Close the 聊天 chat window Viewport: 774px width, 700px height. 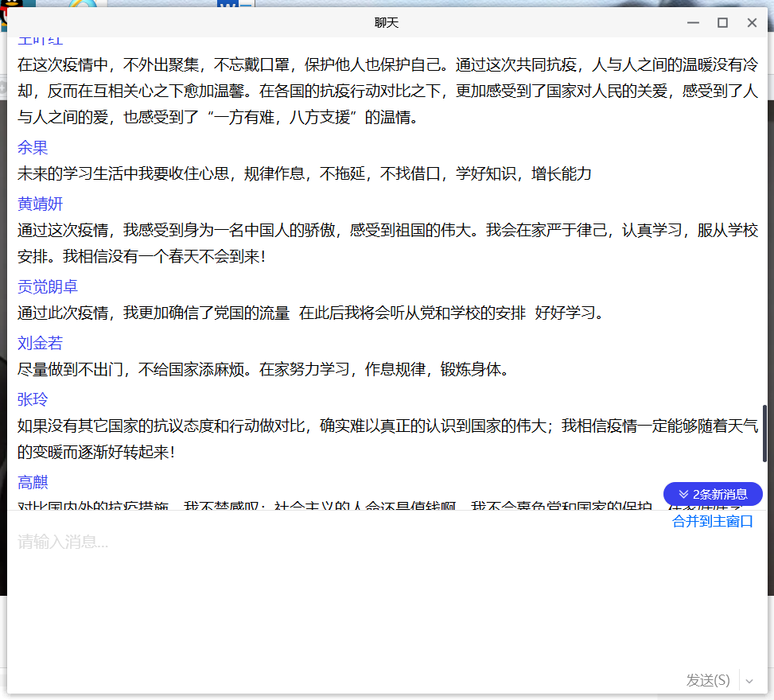[752, 23]
